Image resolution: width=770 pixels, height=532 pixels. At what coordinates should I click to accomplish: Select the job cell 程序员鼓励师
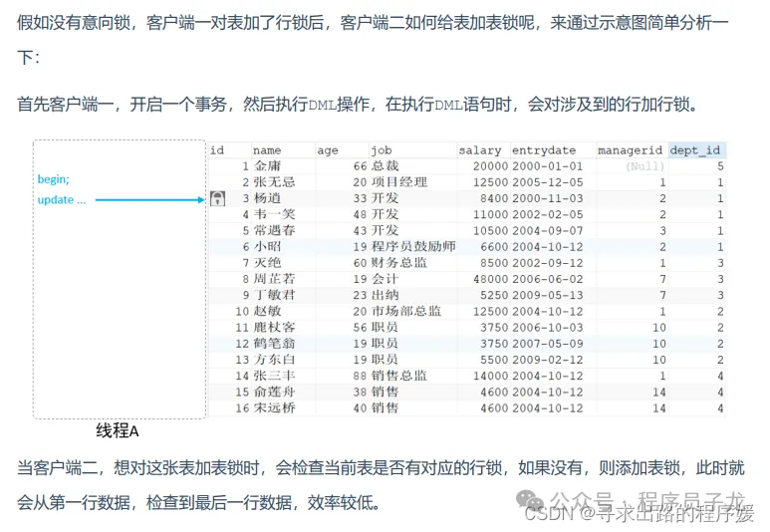click(x=413, y=247)
